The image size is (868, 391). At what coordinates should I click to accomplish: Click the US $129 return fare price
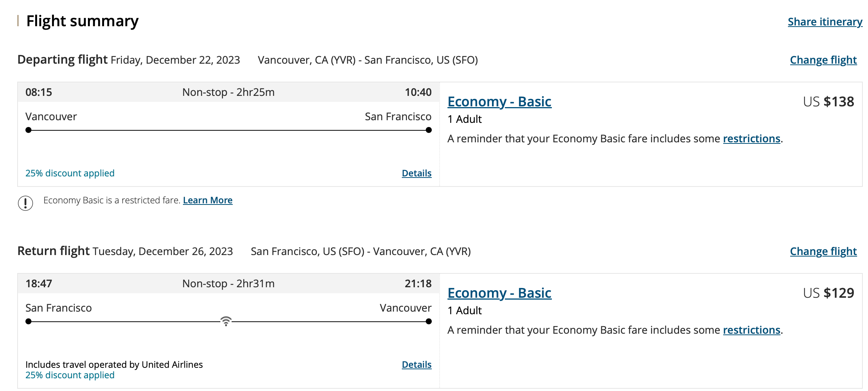[x=828, y=293]
